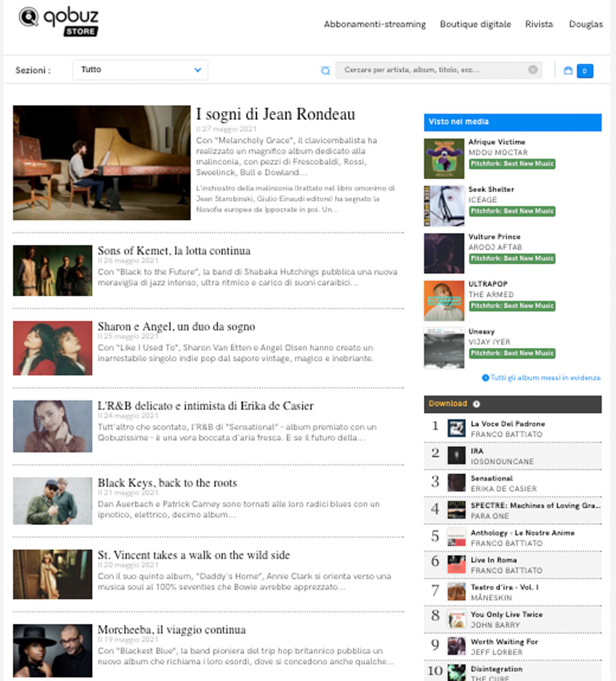The height and width of the screenshot is (681, 616).
Task: Click You Only Live Twice cover thumbnail
Action: coord(457,619)
